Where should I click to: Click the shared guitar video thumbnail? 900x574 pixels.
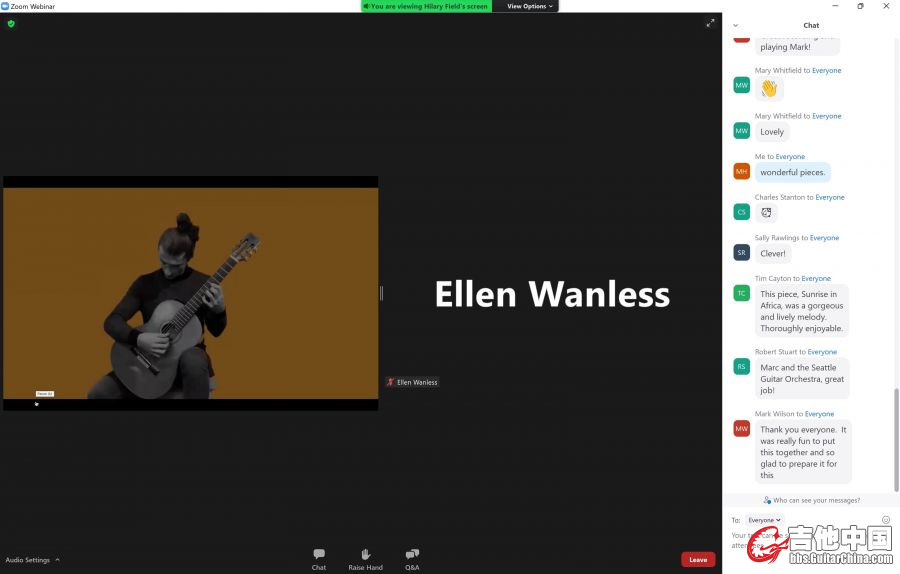pyautogui.click(x=190, y=293)
